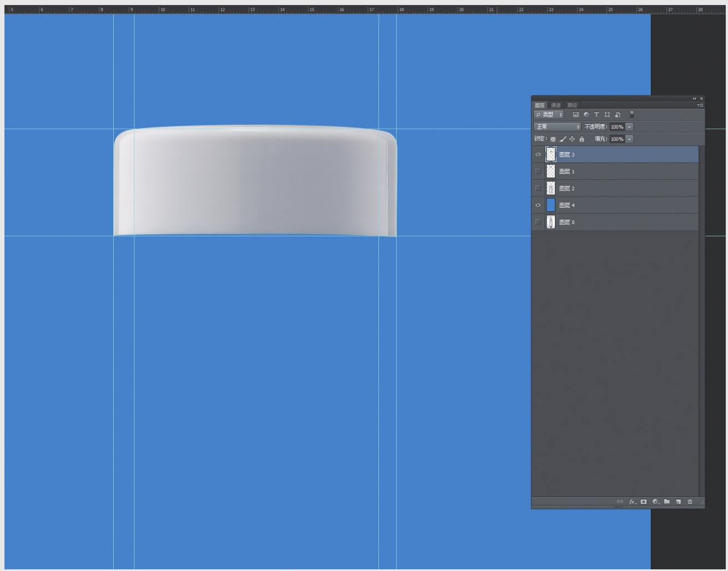Screen dimensions: 728x571
Task: Open the 不透明度 opacity slider arrow
Action: point(629,127)
